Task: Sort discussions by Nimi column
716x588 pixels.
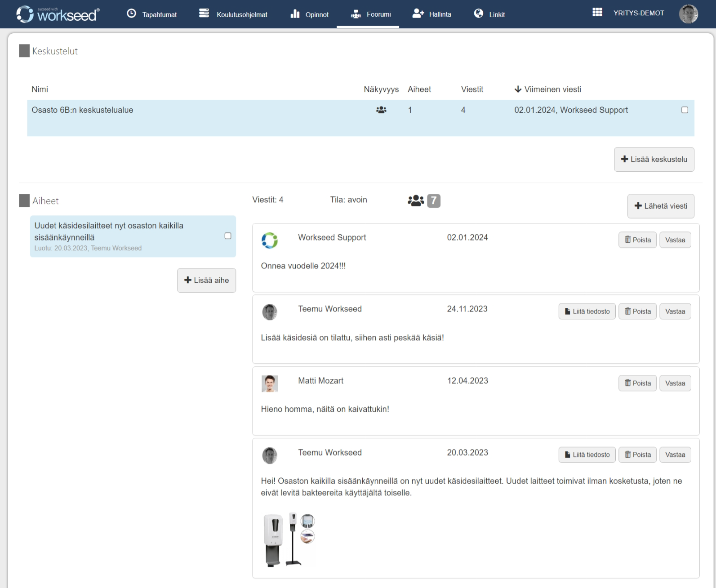Action: point(40,89)
